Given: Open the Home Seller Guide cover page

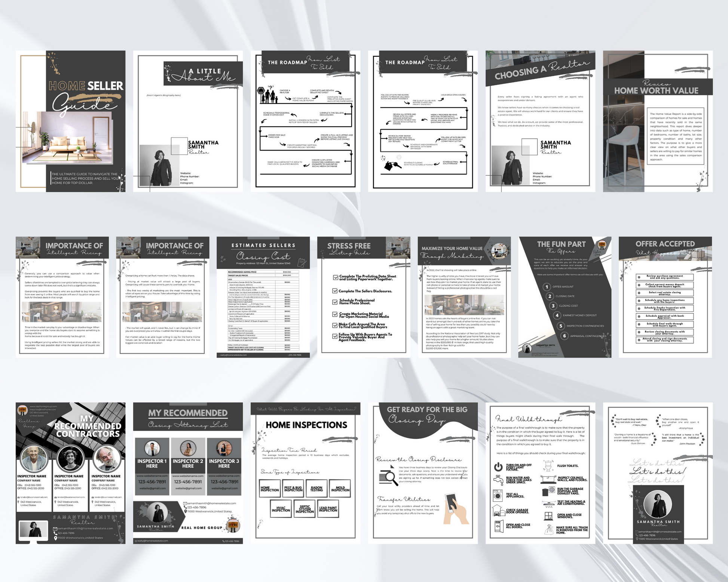Looking at the screenshot, I should [x=70, y=121].
